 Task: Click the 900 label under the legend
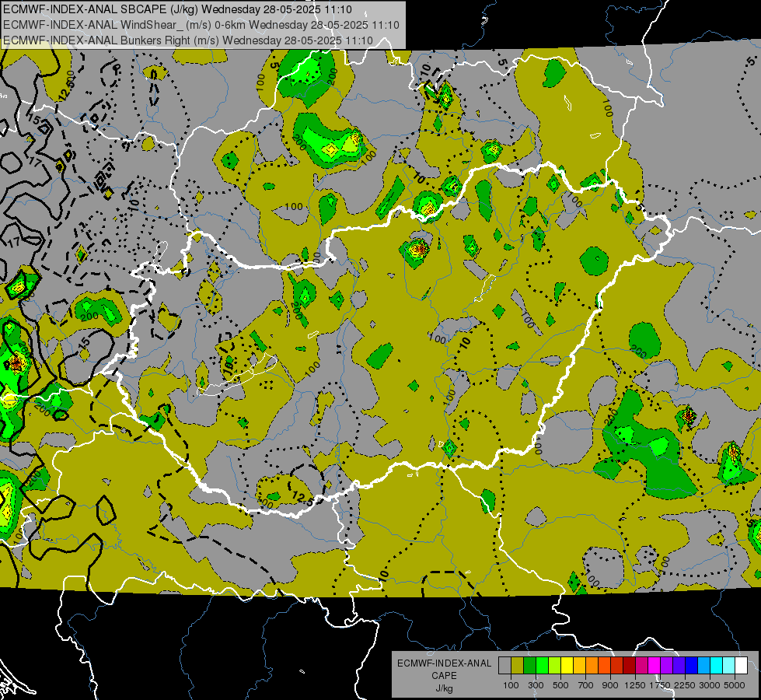coord(610,685)
